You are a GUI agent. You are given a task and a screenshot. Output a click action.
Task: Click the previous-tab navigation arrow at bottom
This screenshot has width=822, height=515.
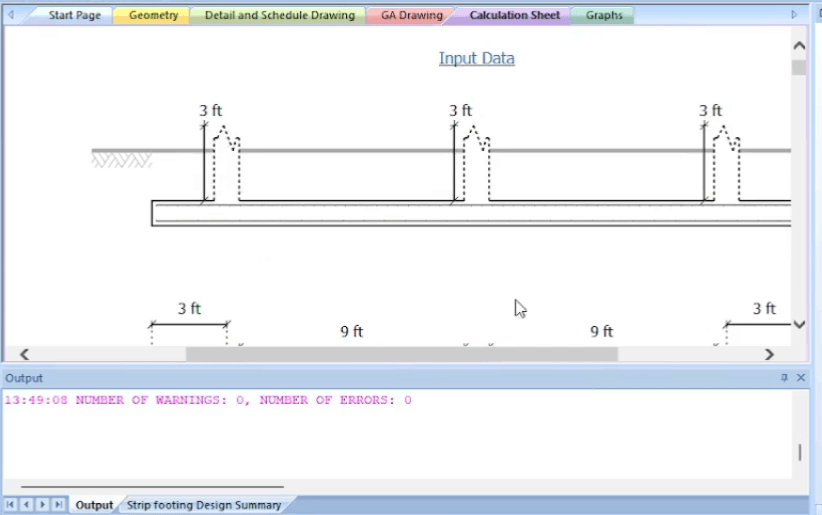pos(26,505)
